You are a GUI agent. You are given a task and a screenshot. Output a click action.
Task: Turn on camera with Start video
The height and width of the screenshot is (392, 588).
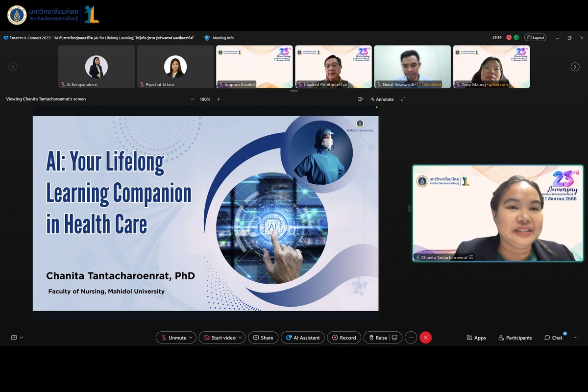[x=219, y=338]
